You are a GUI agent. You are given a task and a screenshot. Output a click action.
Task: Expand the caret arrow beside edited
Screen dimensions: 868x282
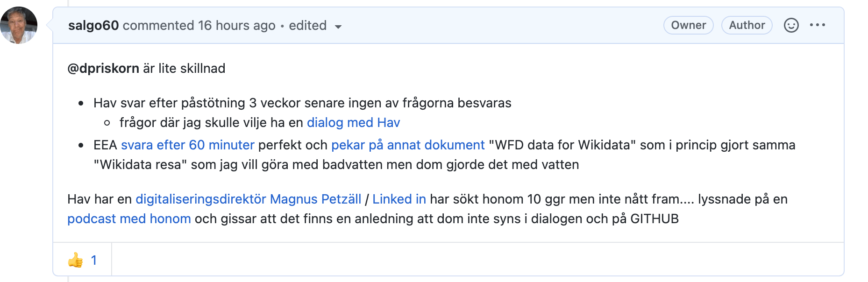pos(338,27)
